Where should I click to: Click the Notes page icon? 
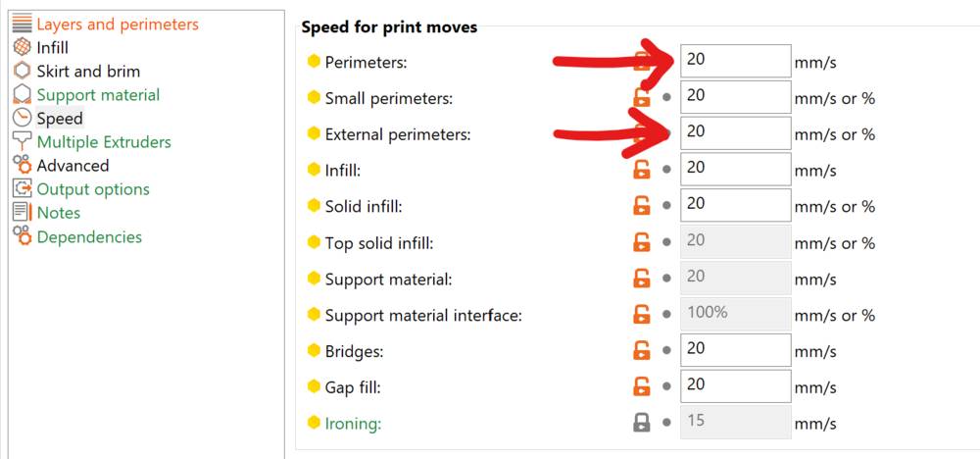click(22, 213)
